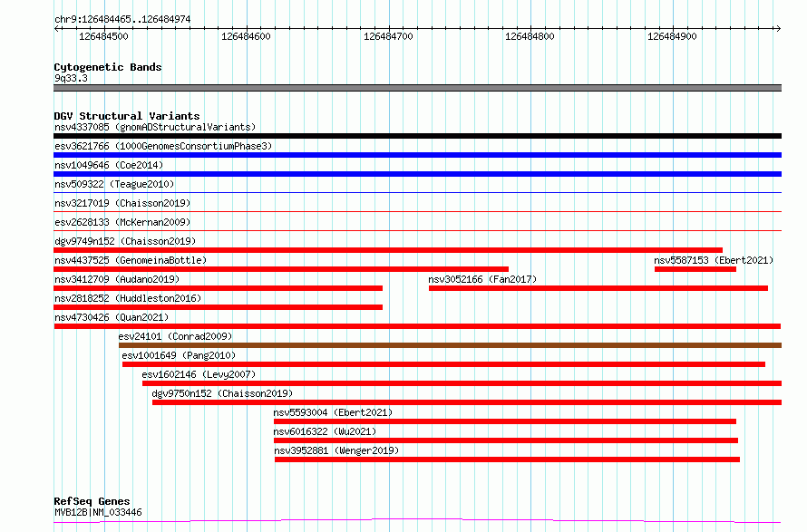
Task: Select the red esv1001649 Pang2010 bar
Action: coord(443,364)
